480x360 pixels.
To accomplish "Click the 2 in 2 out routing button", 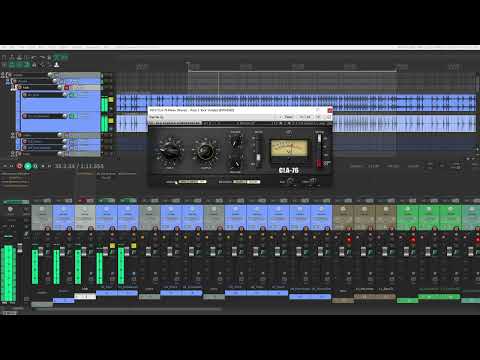I will pyautogui.click(x=305, y=117).
